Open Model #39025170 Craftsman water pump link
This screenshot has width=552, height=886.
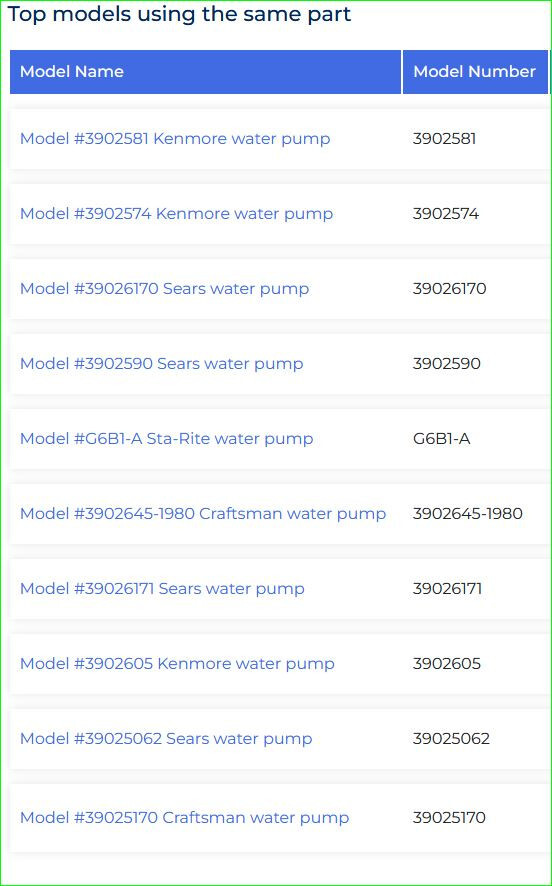(x=185, y=818)
